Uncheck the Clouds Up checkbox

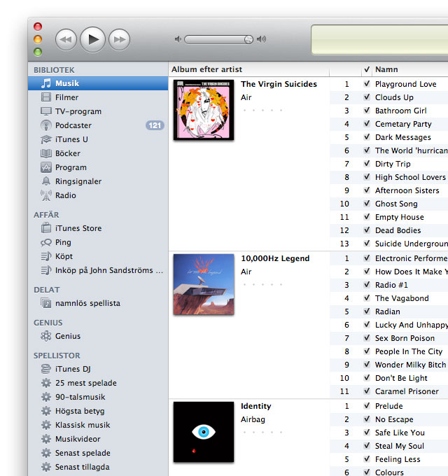point(367,97)
